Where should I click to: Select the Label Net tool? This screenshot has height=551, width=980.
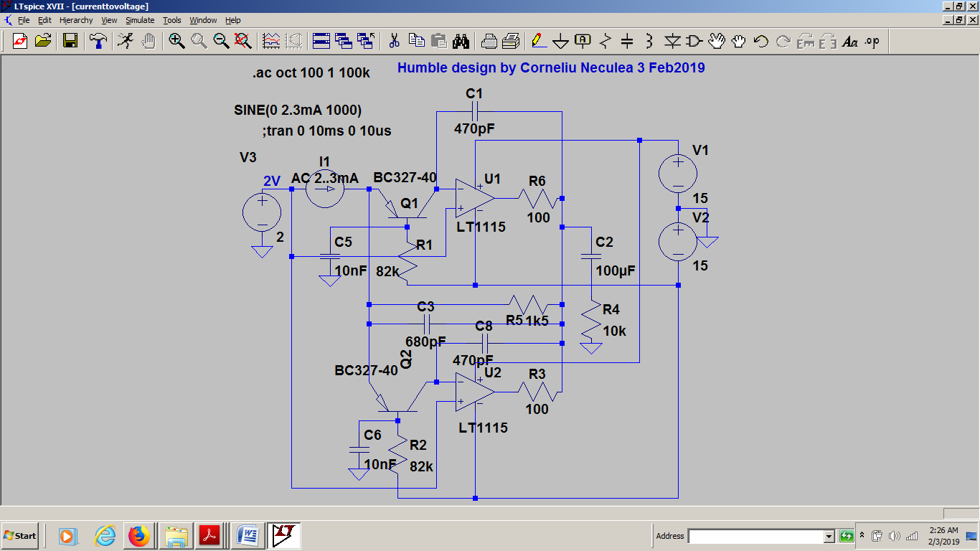click(x=583, y=41)
